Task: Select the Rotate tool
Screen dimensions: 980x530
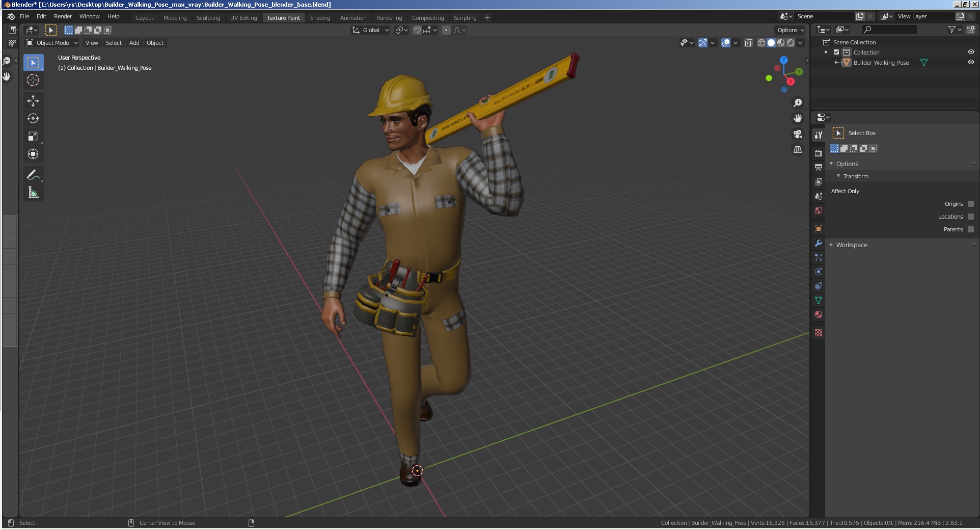Action: pyautogui.click(x=33, y=119)
